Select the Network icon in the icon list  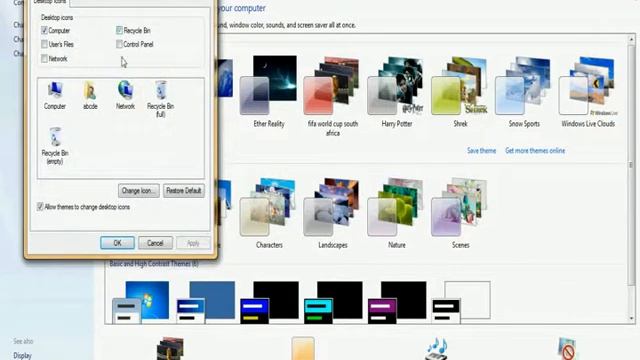[x=125, y=96]
